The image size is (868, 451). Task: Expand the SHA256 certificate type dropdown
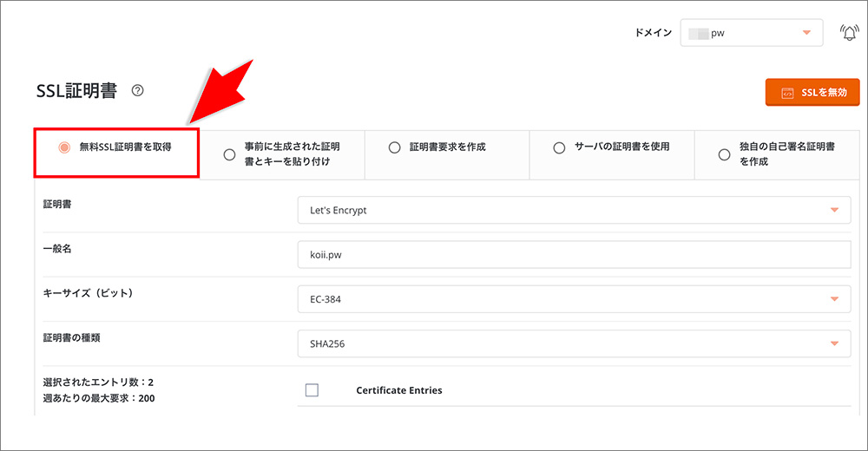[x=574, y=343]
